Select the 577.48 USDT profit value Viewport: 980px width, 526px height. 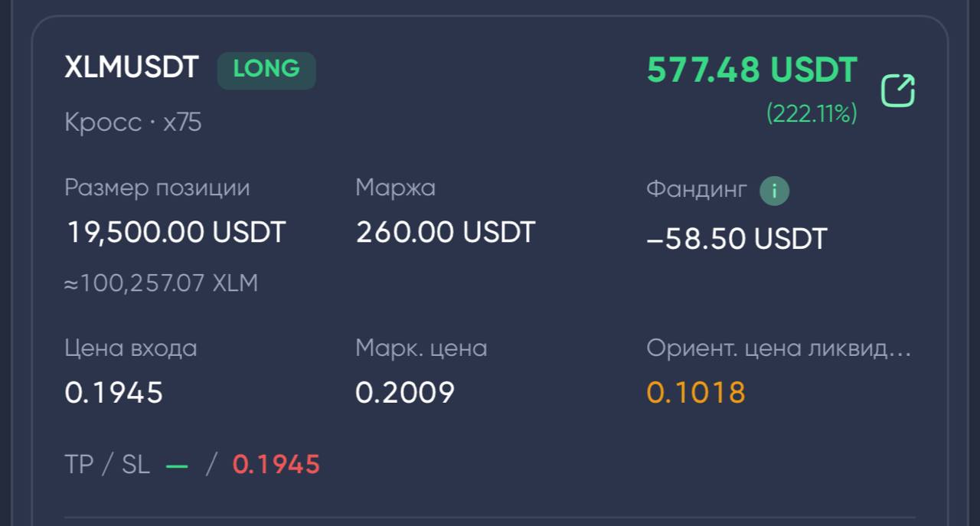tap(752, 70)
